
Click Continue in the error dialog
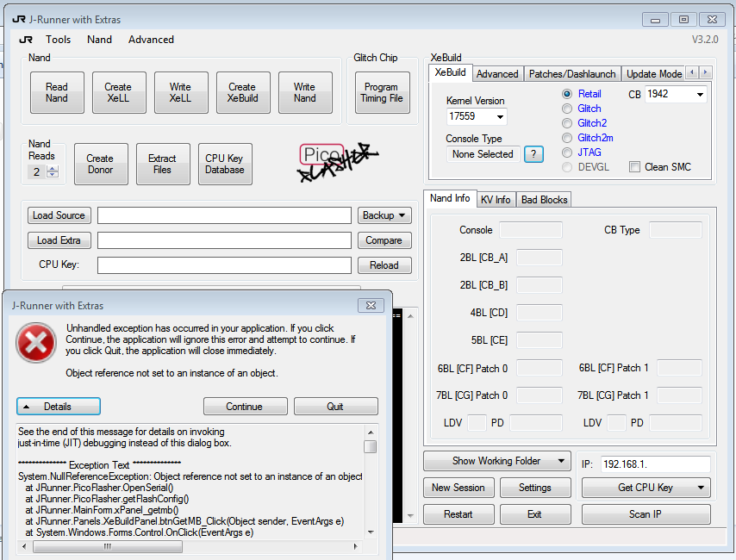point(245,407)
